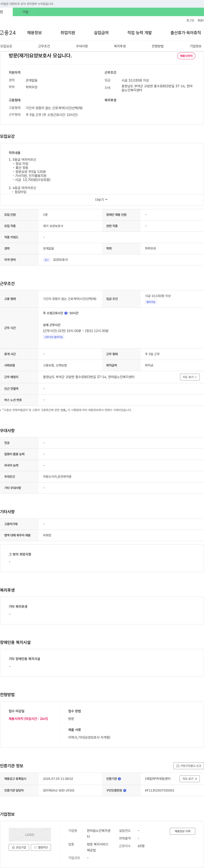204x868 pixels.
Task: Open the 채용정보 menu
Action: pos(34,33)
